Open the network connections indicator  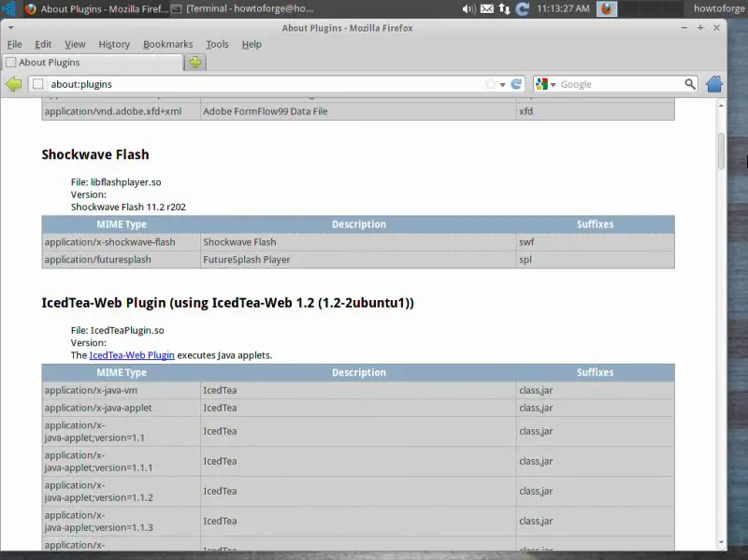tap(504, 8)
